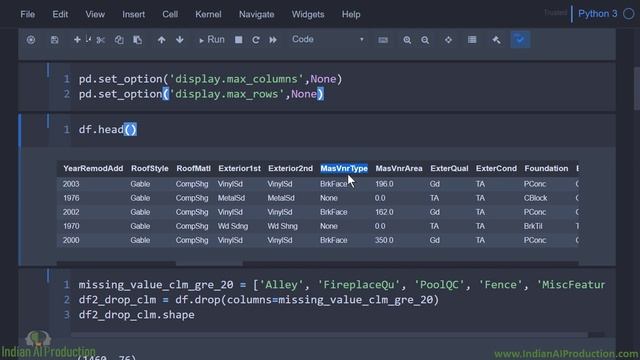This screenshot has height=360, width=640.
Task: Open the View menu
Action: tap(95, 14)
